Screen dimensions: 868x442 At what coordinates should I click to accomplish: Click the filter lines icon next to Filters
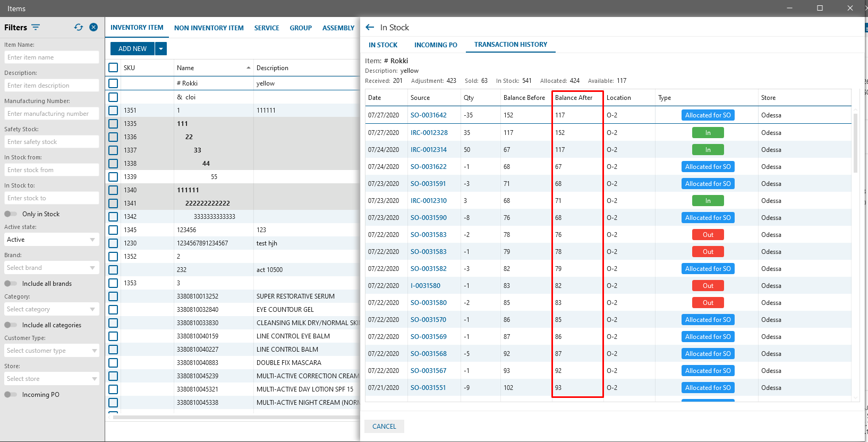(36, 27)
